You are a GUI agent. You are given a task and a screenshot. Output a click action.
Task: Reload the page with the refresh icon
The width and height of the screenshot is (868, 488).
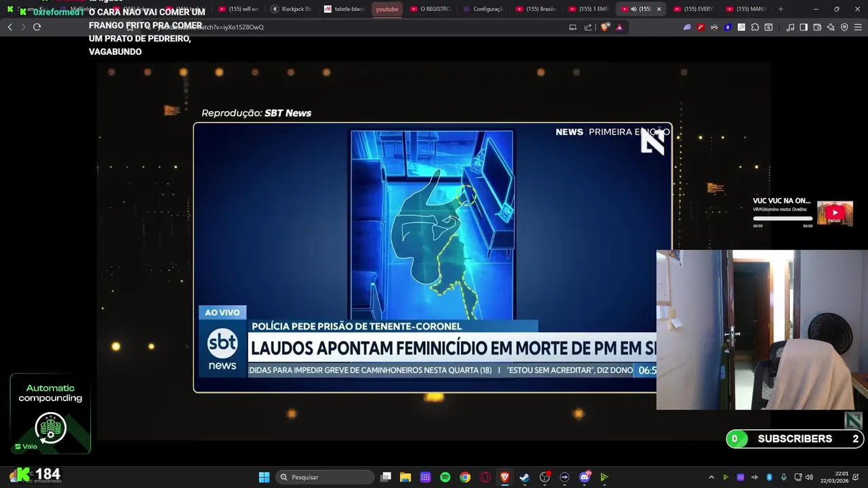(37, 27)
